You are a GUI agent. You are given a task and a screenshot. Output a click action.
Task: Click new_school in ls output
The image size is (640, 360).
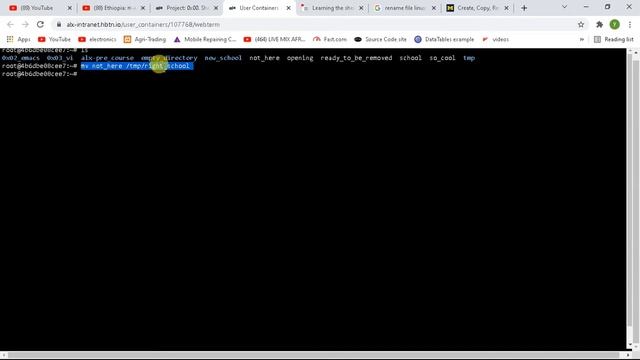[223, 58]
